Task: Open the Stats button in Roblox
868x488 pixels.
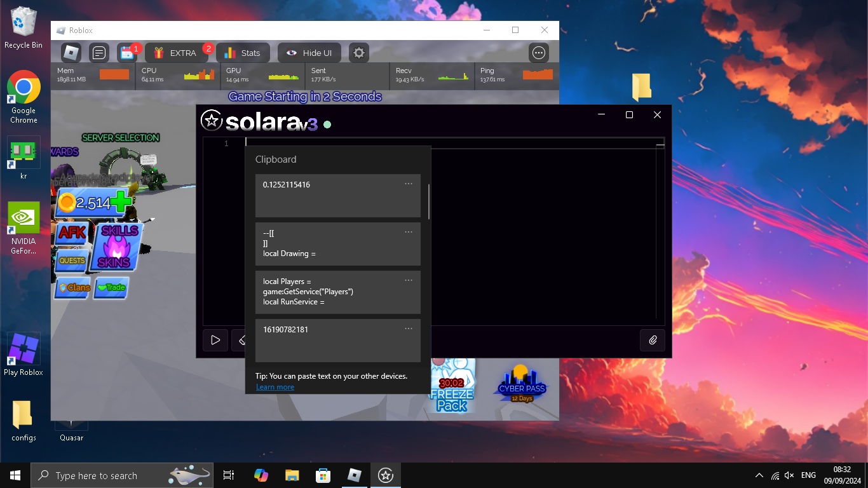Action: (243, 53)
